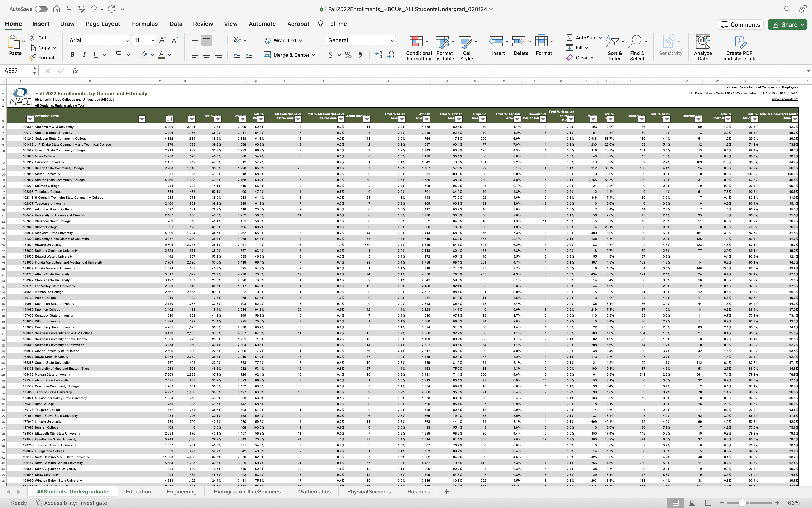
Task: Click the Increase Indent icon
Action: tap(249, 55)
